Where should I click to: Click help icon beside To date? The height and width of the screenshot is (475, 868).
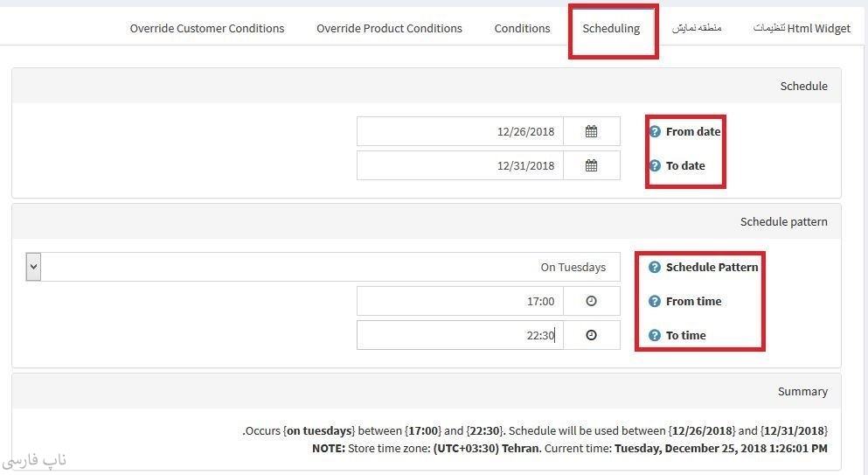(x=655, y=165)
